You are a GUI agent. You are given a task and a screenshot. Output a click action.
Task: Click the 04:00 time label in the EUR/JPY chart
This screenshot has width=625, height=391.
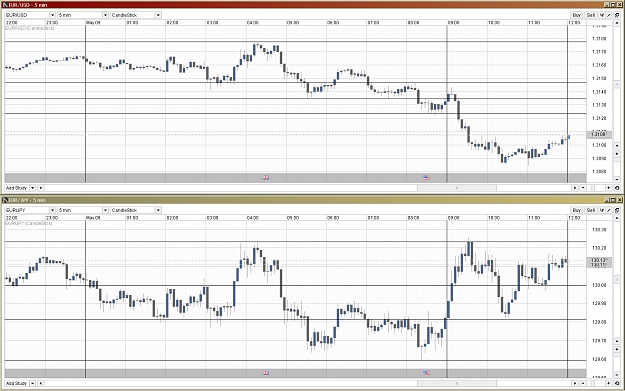253,218
